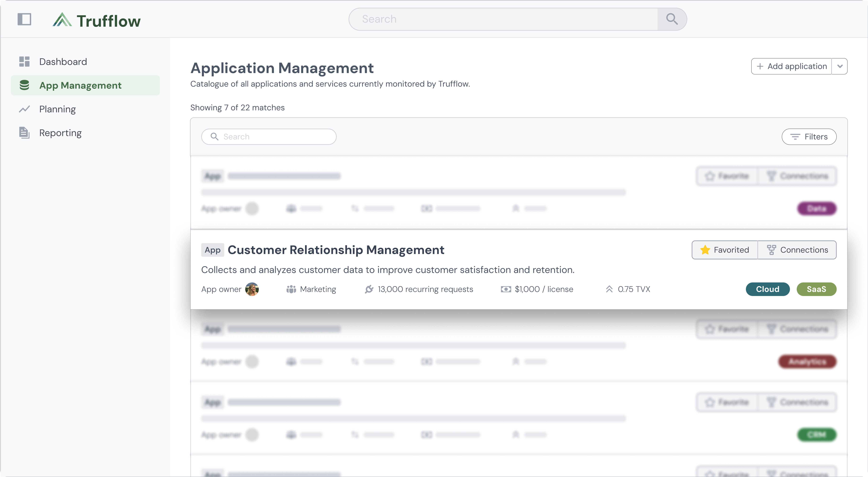Open Connections on the Analytics-tagged app card
868x477 pixels.
(x=797, y=329)
